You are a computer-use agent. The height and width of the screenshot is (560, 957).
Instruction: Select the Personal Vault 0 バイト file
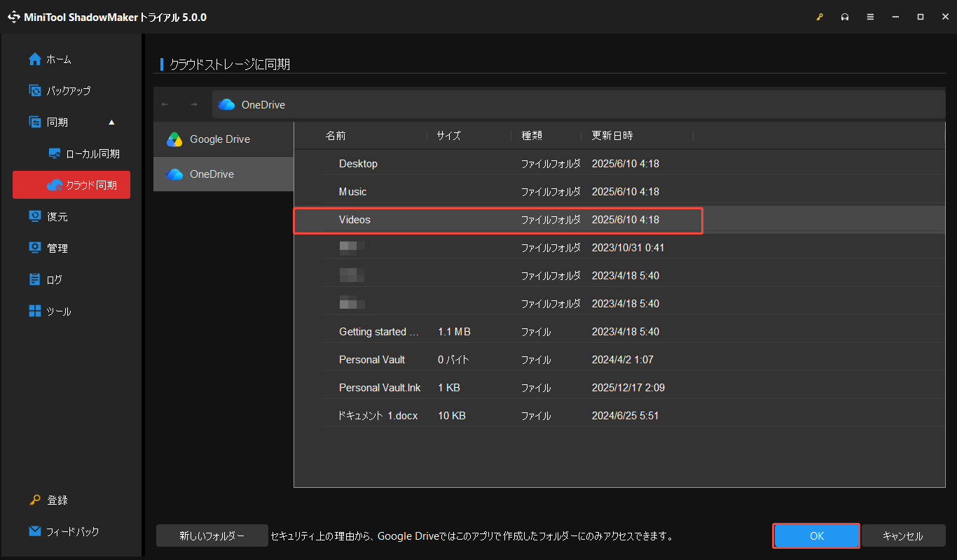click(619, 360)
